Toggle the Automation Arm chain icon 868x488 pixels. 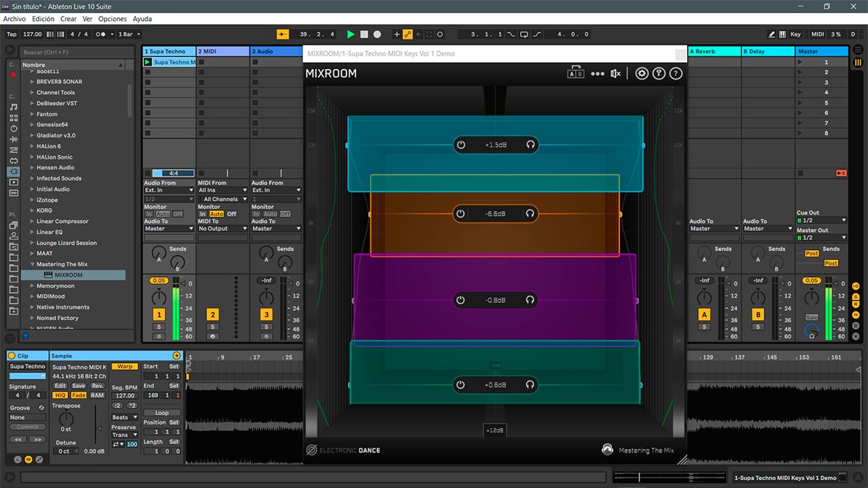(x=407, y=34)
